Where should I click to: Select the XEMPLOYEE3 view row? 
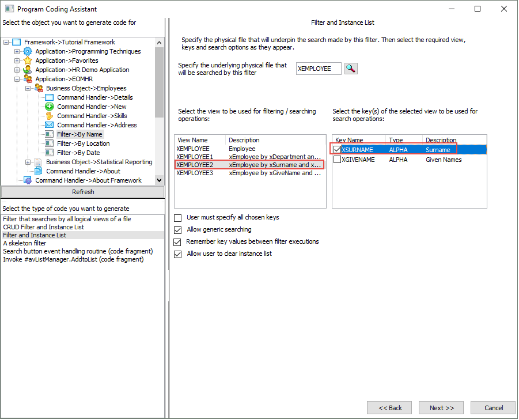249,173
